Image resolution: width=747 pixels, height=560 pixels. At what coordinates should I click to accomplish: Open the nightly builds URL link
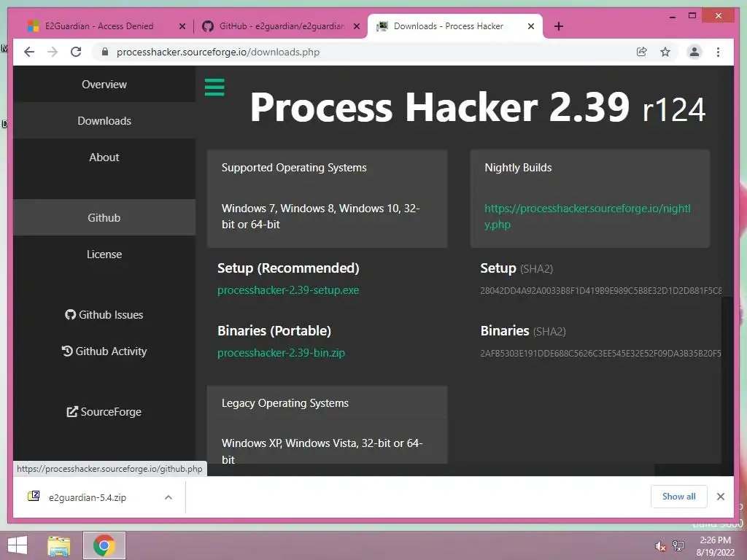pyautogui.click(x=587, y=216)
